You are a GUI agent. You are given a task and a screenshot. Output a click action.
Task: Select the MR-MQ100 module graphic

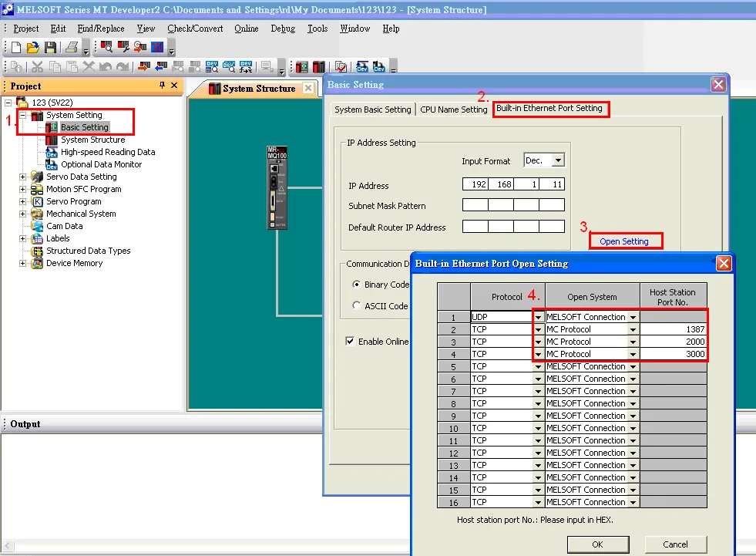tap(277, 187)
